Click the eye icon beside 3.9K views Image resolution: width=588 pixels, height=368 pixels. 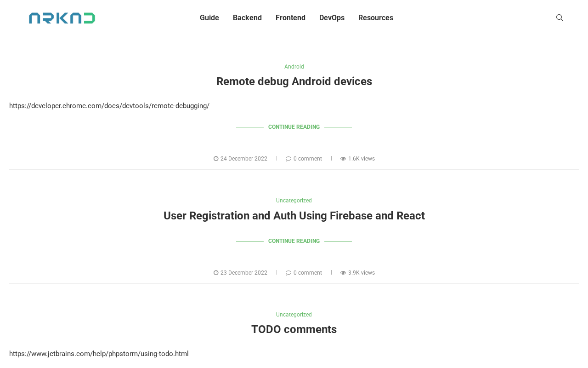[x=343, y=273]
